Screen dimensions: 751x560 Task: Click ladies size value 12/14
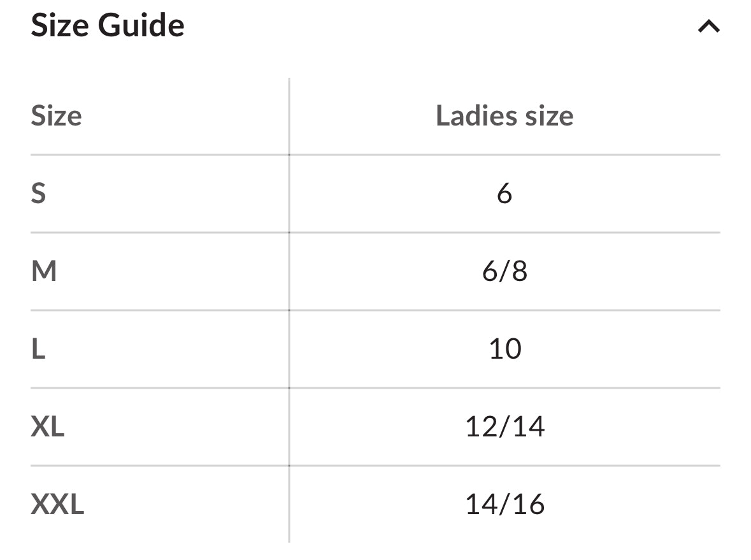pyautogui.click(x=505, y=426)
